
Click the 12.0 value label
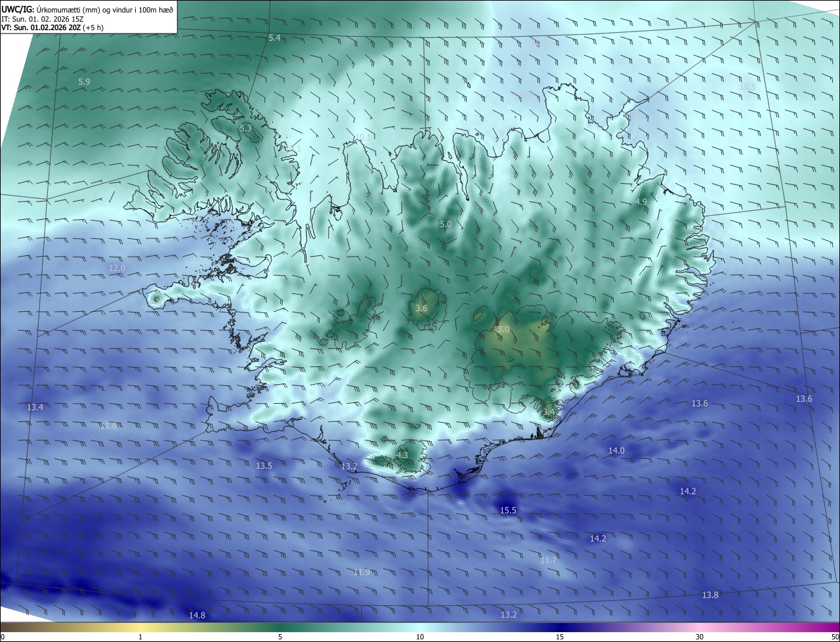pyautogui.click(x=117, y=268)
